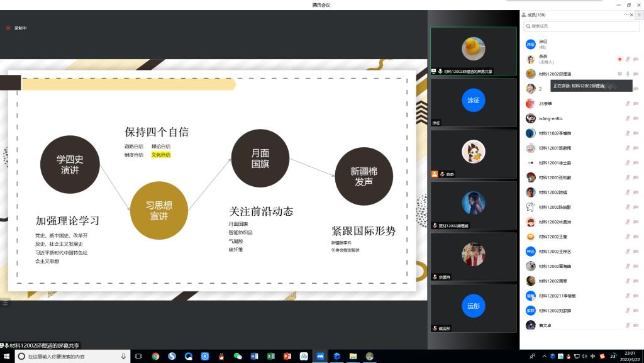Open the more options ellipsis in members panel

(x=626, y=14)
